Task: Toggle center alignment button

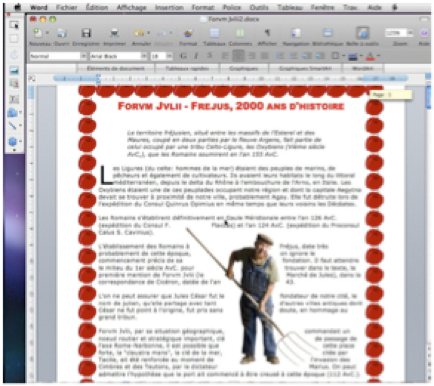Action: click(239, 56)
